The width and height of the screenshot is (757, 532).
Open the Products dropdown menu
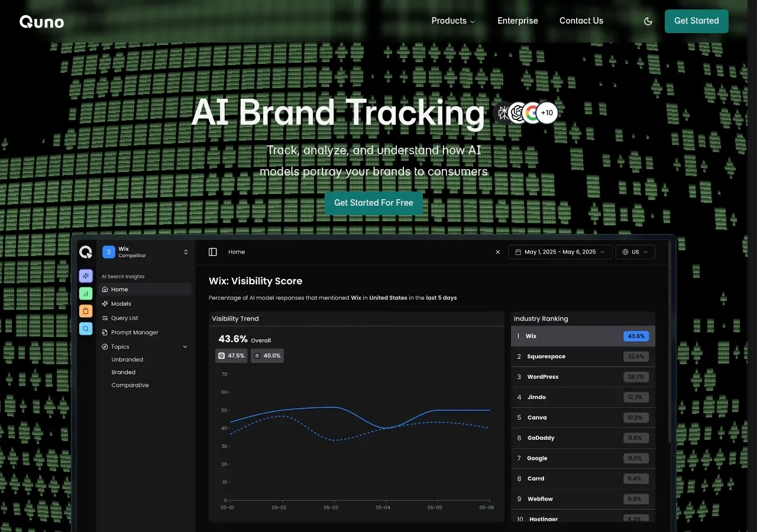pyautogui.click(x=453, y=21)
